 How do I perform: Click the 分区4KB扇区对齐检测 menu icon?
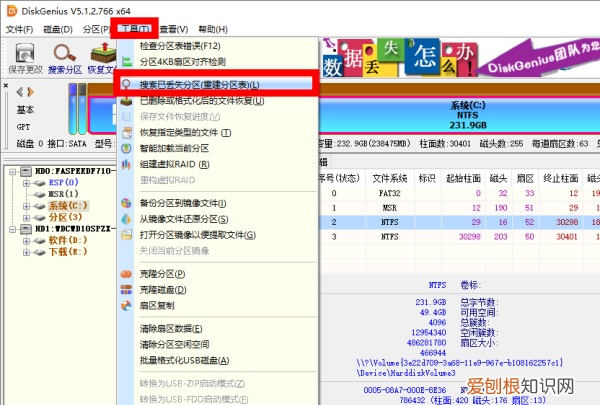126,62
